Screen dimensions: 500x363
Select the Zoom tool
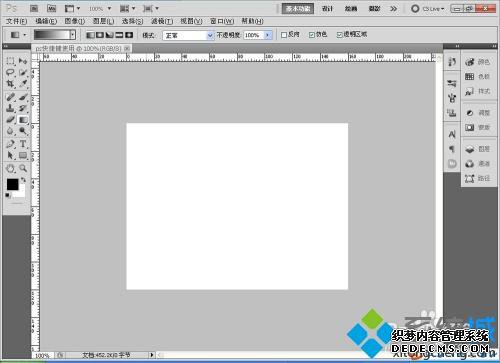click(x=23, y=169)
